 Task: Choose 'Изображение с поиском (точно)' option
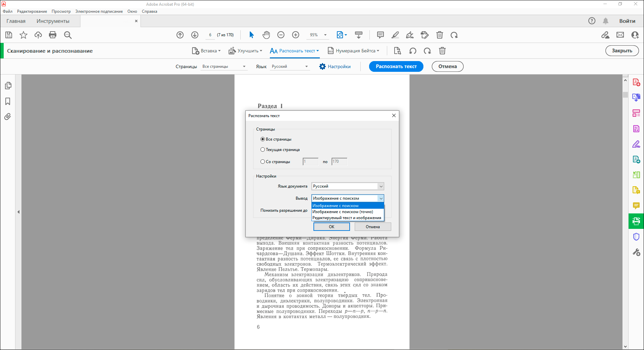pyautogui.click(x=343, y=212)
